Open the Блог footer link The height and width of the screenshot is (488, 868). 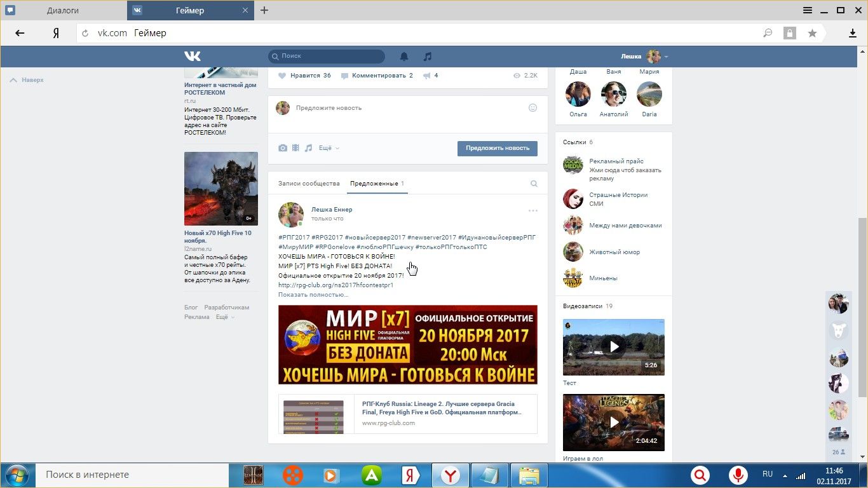[x=191, y=308]
